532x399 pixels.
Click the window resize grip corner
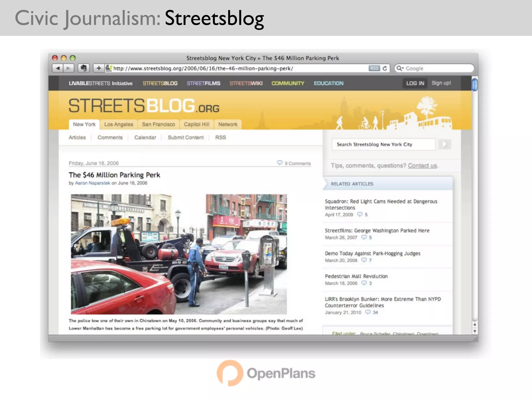click(475, 339)
